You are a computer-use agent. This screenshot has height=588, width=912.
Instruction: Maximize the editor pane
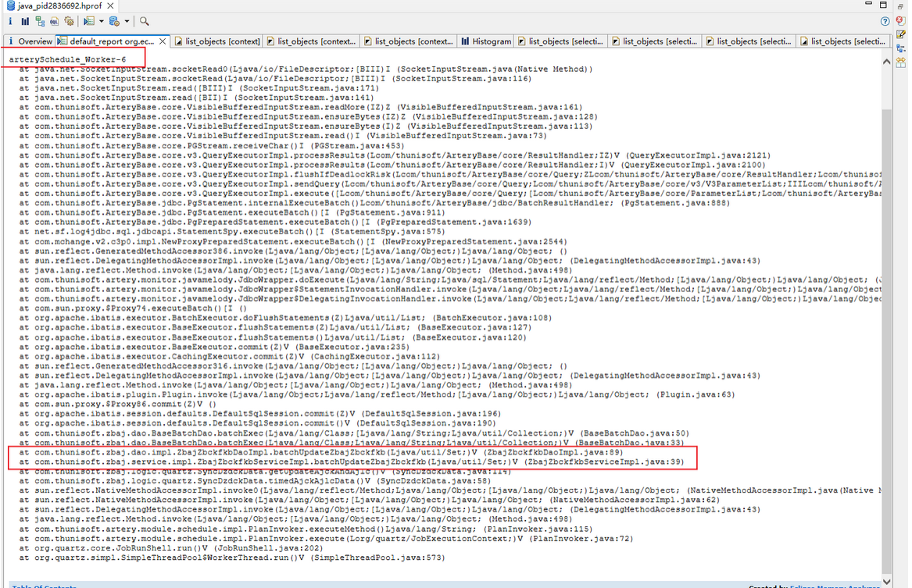point(898,5)
